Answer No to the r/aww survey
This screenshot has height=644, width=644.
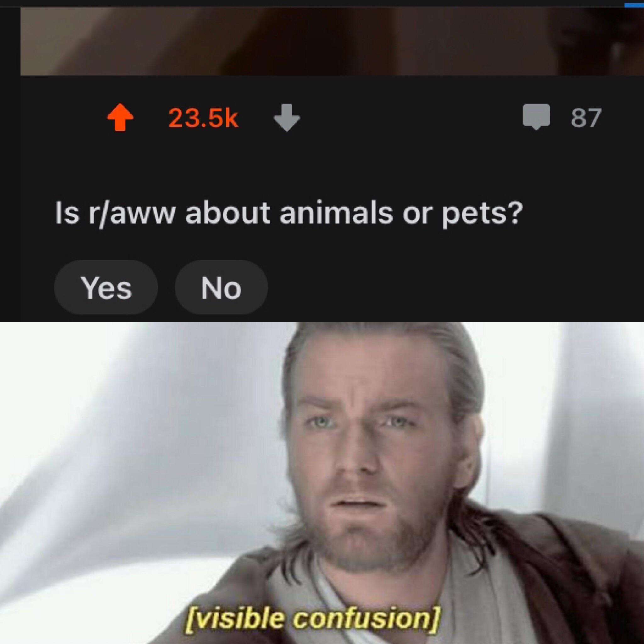click(x=221, y=287)
